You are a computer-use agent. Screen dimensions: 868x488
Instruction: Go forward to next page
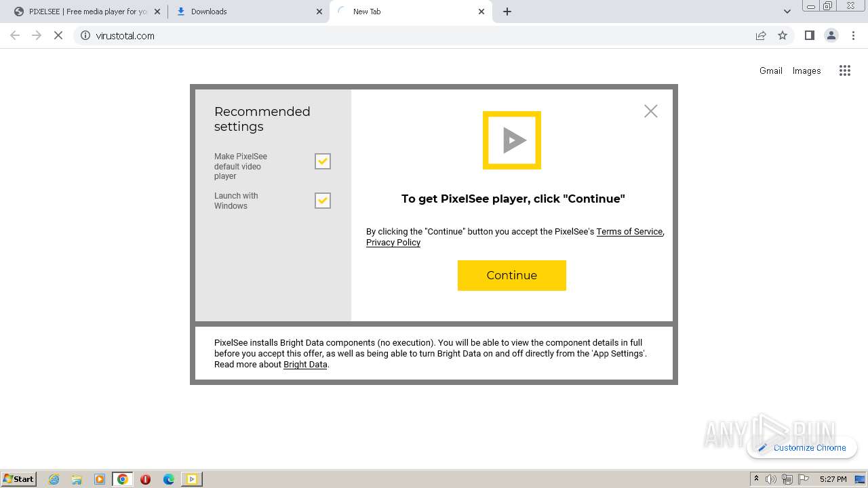(37, 36)
